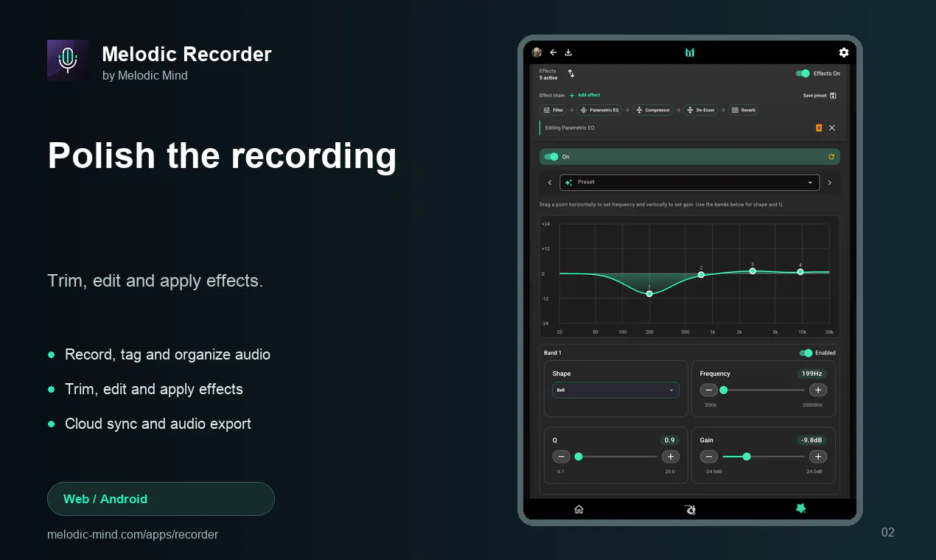The image size is (936, 560).
Task: Click 'Record, tag and organize audio' bullet
Action: (167, 354)
